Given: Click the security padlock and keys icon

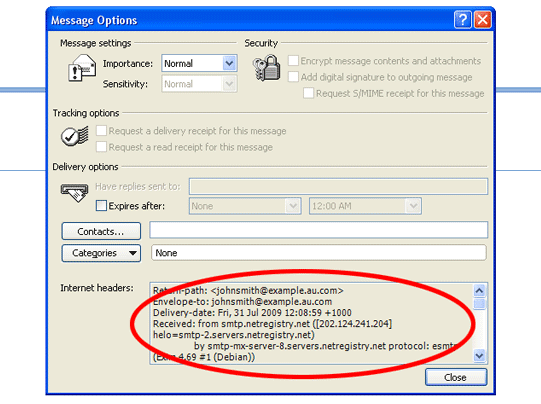Looking at the screenshot, I should click(x=266, y=68).
